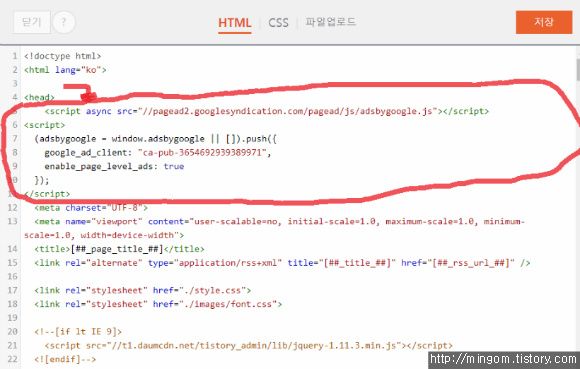Screen dimensions: 580x369
Task: Click the rss+xml alternate link line
Action: (282, 263)
